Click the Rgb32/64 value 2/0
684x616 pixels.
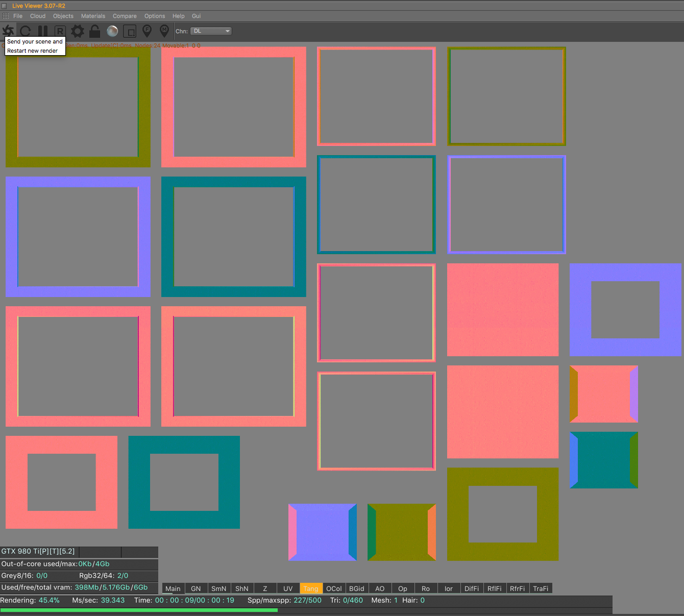click(123, 576)
